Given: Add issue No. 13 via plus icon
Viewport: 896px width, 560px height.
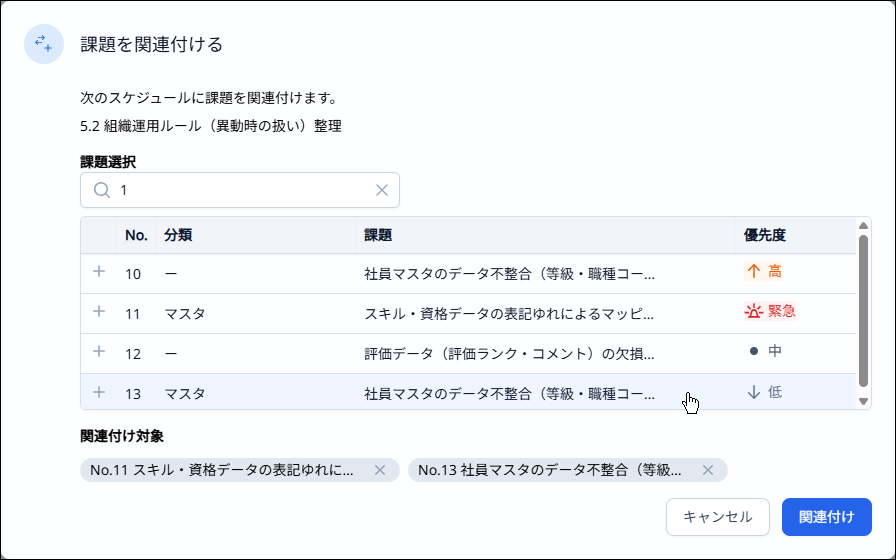Looking at the screenshot, I should click(x=98, y=392).
